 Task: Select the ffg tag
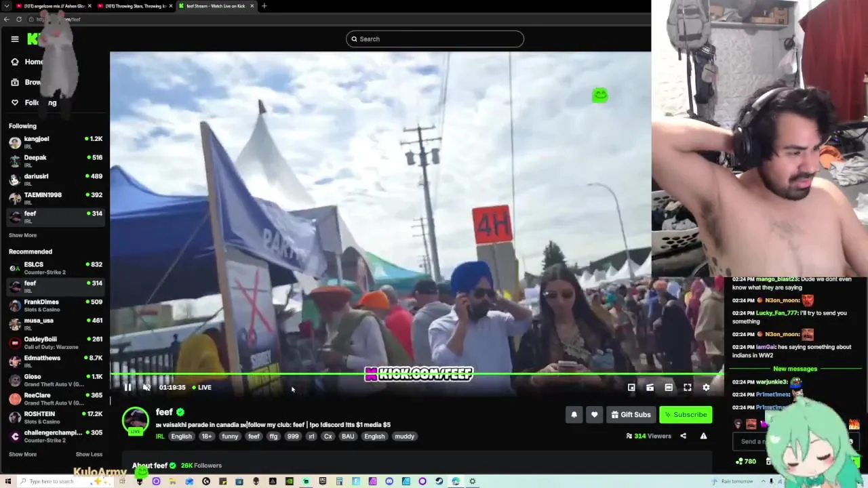[x=273, y=436]
